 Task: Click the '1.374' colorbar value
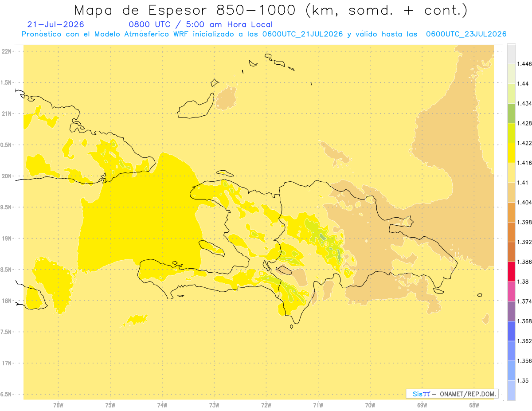click(x=524, y=301)
